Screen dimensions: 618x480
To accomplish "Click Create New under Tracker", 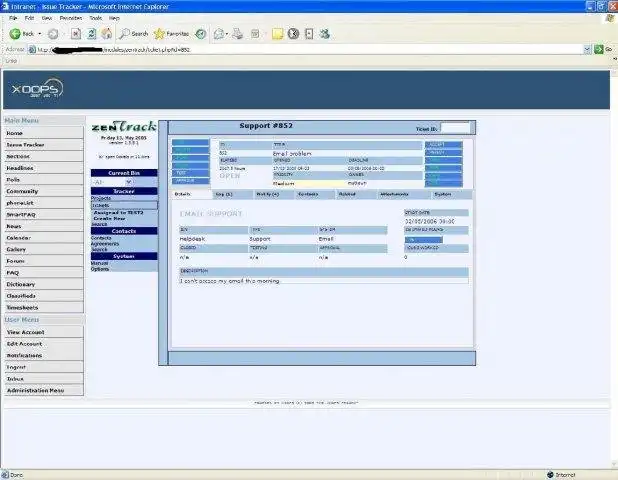I will [x=109, y=218].
